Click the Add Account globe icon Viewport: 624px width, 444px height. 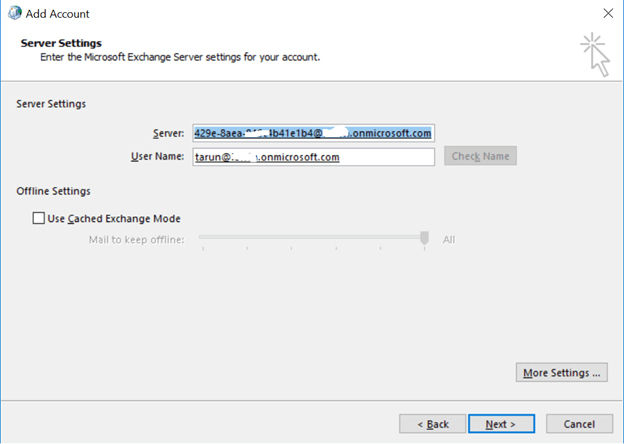(15, 13)
